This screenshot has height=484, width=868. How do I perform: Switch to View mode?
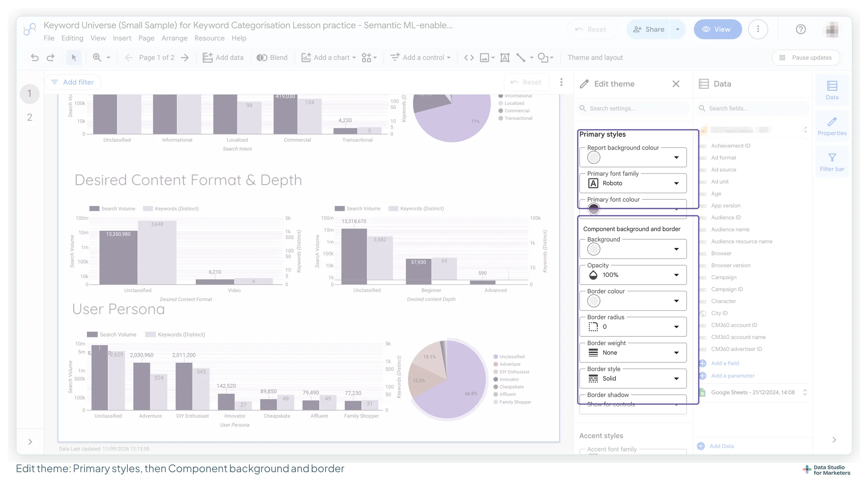[x=718, y=29]
